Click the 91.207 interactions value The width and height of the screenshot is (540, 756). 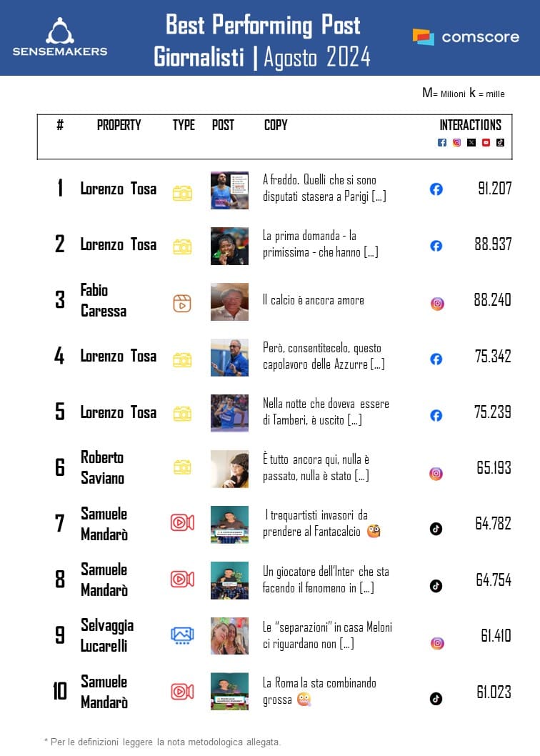[x=494, y=189]
